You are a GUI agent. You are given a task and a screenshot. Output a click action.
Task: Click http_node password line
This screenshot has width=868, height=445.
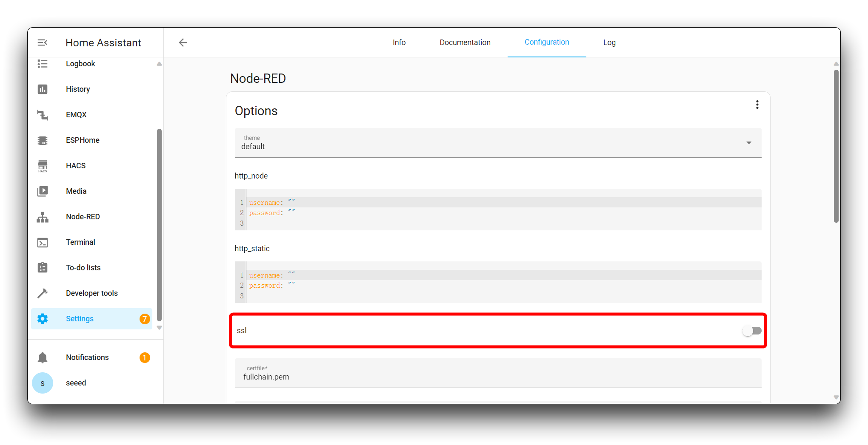503,213
